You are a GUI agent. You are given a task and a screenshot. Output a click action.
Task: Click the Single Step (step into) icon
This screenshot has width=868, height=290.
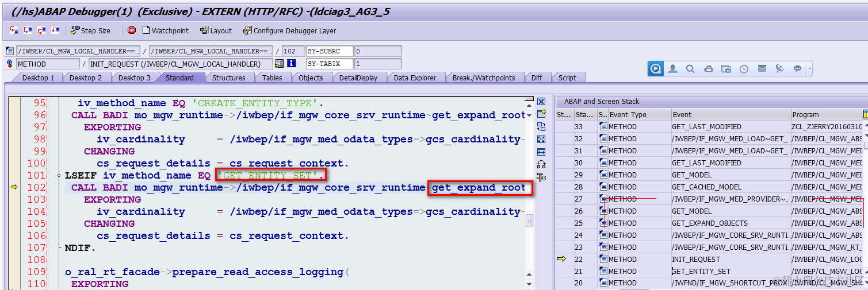pos(14,30)
